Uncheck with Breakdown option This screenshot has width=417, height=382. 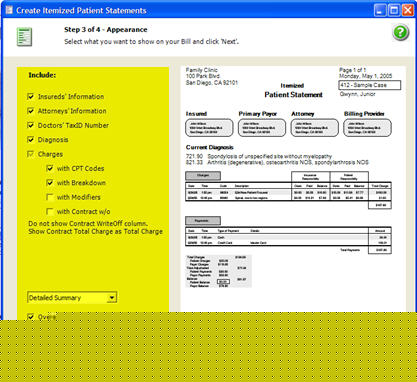(x=50, y=183)
